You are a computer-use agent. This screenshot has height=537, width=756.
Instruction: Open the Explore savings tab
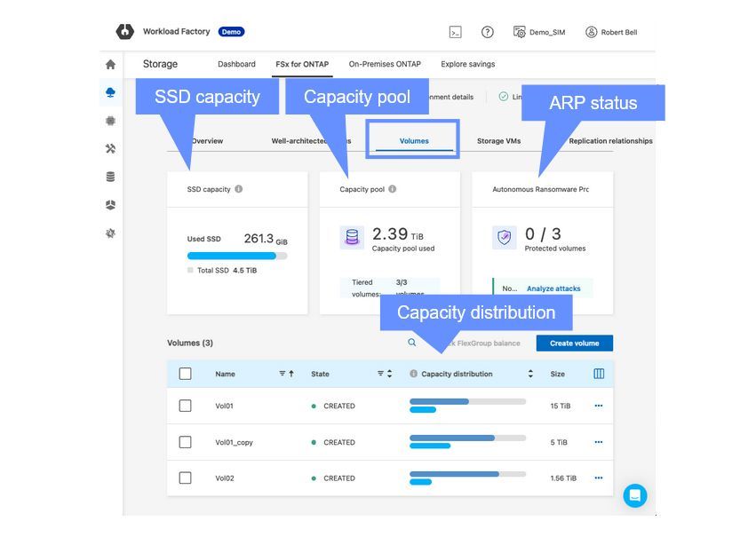[467, 64]
